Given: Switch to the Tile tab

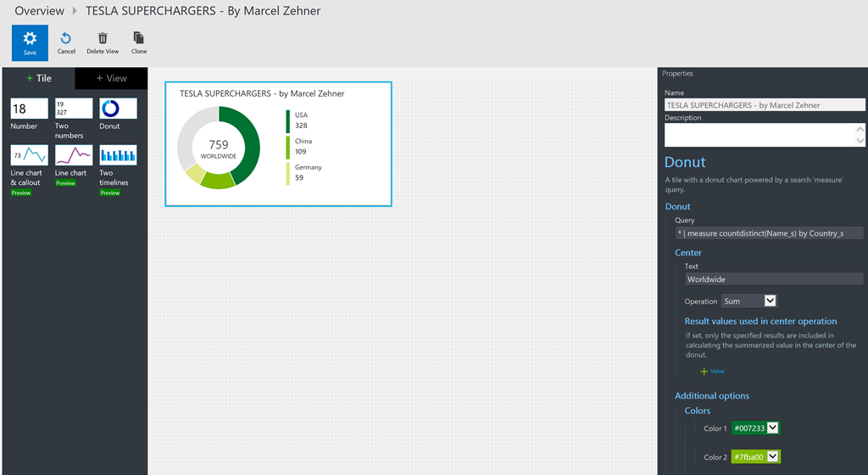Looking at the screenshot, I should coord(38,78).
